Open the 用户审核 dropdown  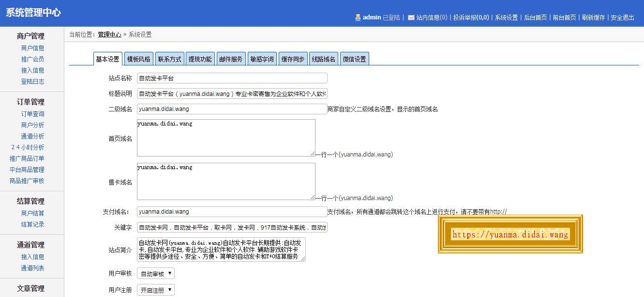(x=155, y=274)
